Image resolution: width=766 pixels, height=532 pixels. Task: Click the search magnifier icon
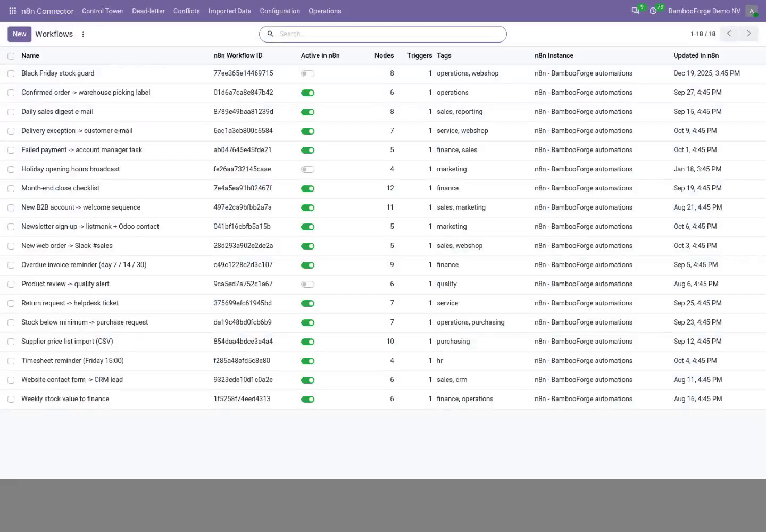click(x=270, y=34)
